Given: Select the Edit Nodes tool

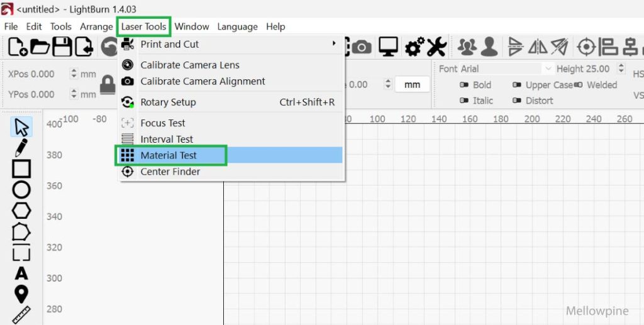Looking at the screenshot, I should click(x=21, y=232).
